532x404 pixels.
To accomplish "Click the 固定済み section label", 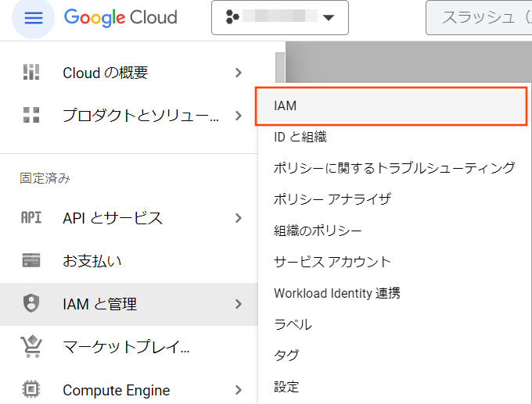I will click(x=45, y=178).
